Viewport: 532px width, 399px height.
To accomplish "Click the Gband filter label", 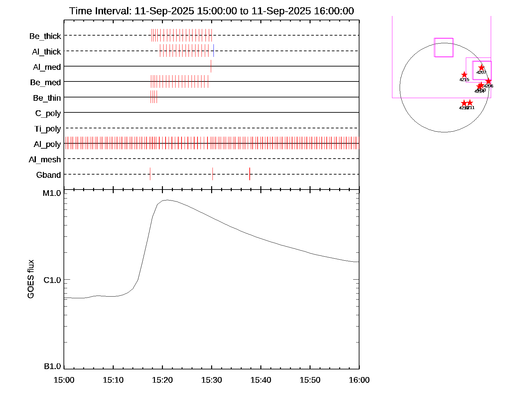I will pyautogui.click(x=49, y=175).
